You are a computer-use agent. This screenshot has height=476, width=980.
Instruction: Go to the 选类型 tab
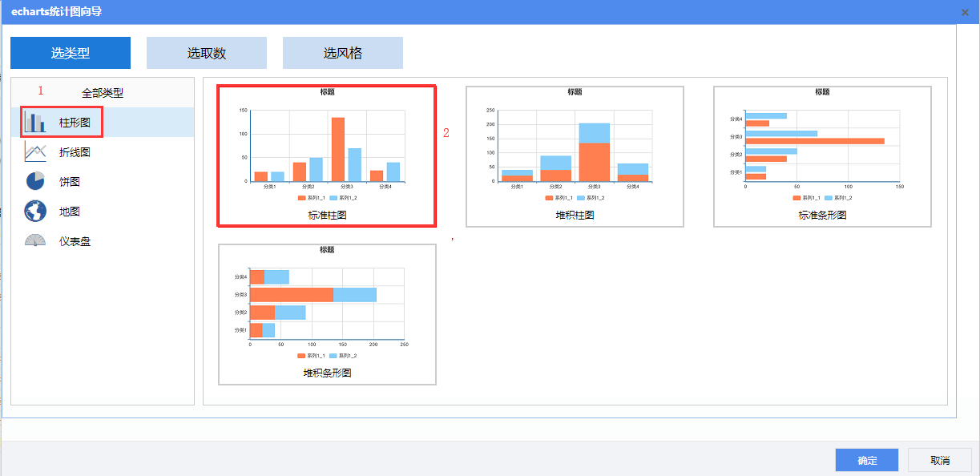pyautogui.click(x=71, y=53)
